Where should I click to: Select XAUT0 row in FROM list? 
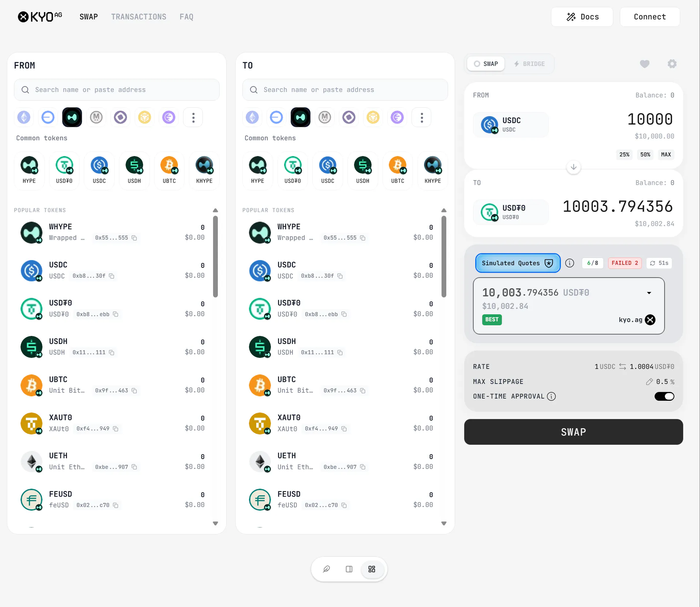[113, 423]
